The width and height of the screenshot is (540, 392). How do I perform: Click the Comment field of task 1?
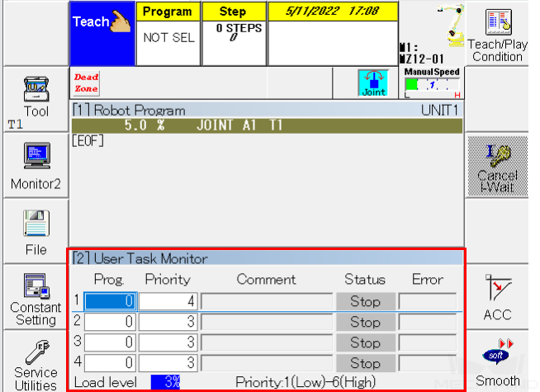(x=267, y=301)
